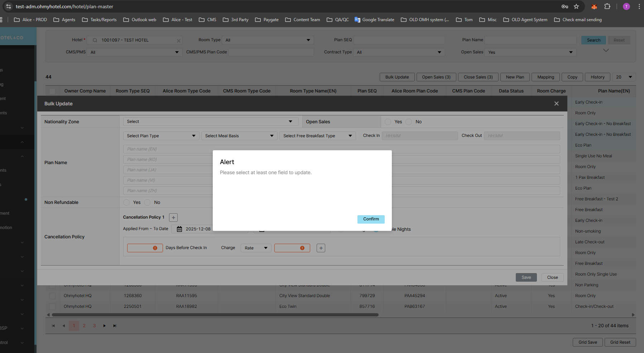Select No for Non Refundable radio

[x=147, y=202]
